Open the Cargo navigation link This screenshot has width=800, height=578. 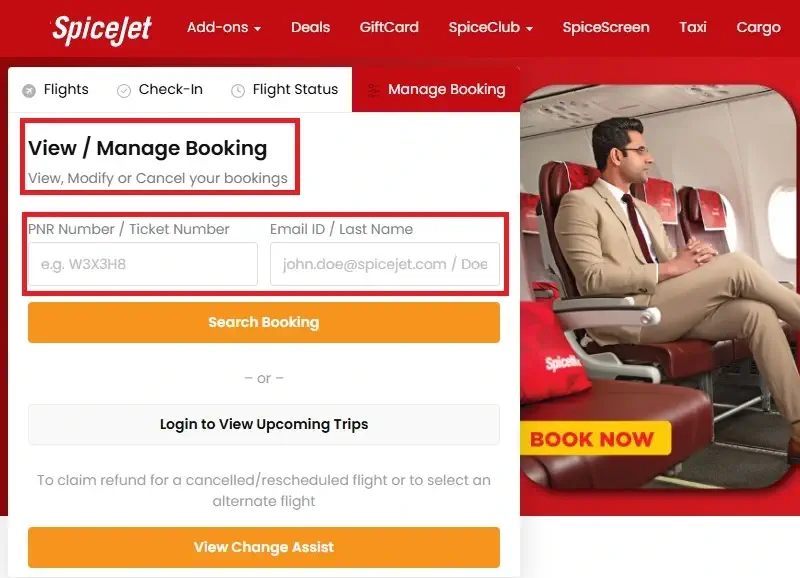(x=758, y=28)
